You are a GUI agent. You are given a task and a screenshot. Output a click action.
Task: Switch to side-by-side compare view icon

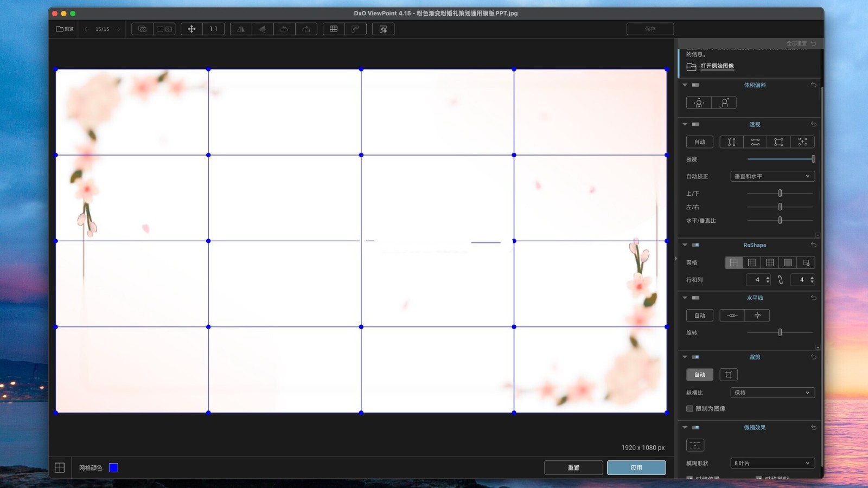pos(164,29)
